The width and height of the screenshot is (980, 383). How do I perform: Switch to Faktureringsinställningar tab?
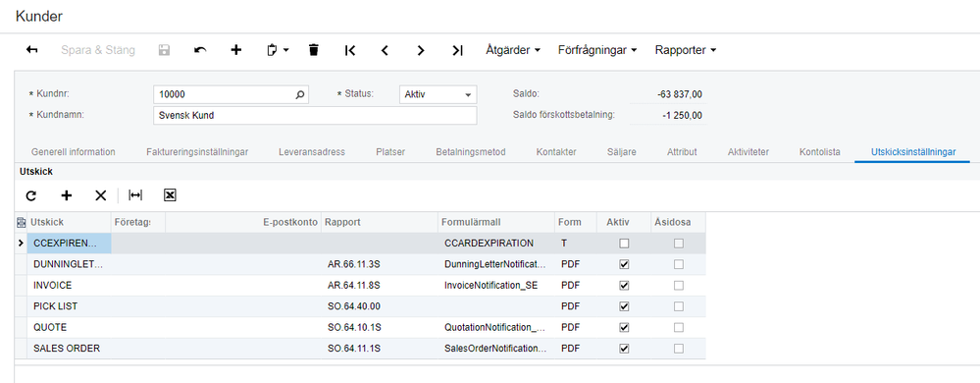[197, 152]
